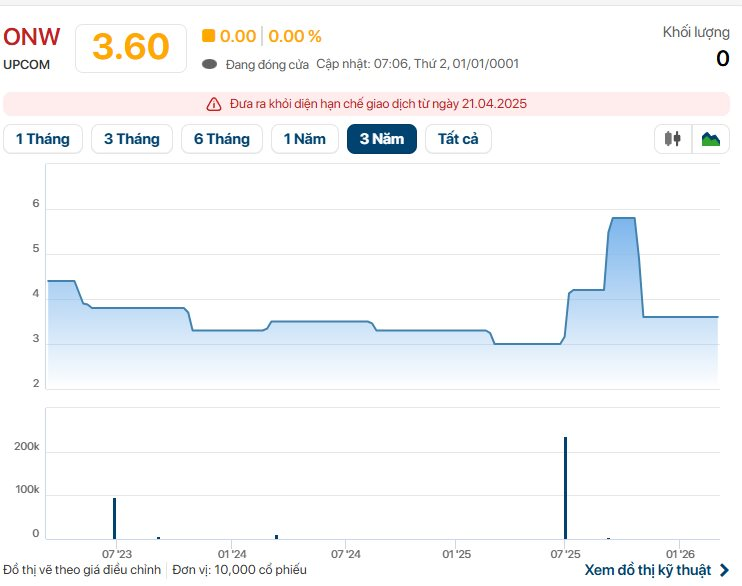Image resolution: width=742 pixels, height=586 pixels.
Task: Click the 01 '24 x-axis label
Action: click(x=232, y=554)
